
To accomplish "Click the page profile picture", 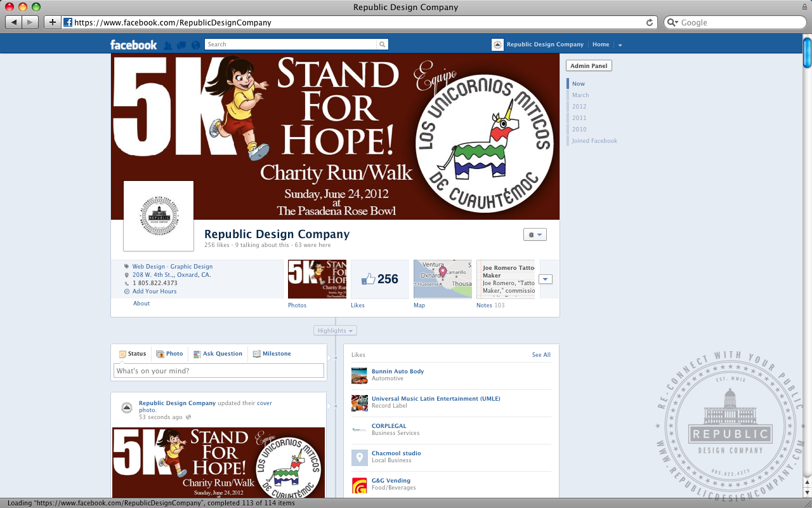I will [159, 216].
